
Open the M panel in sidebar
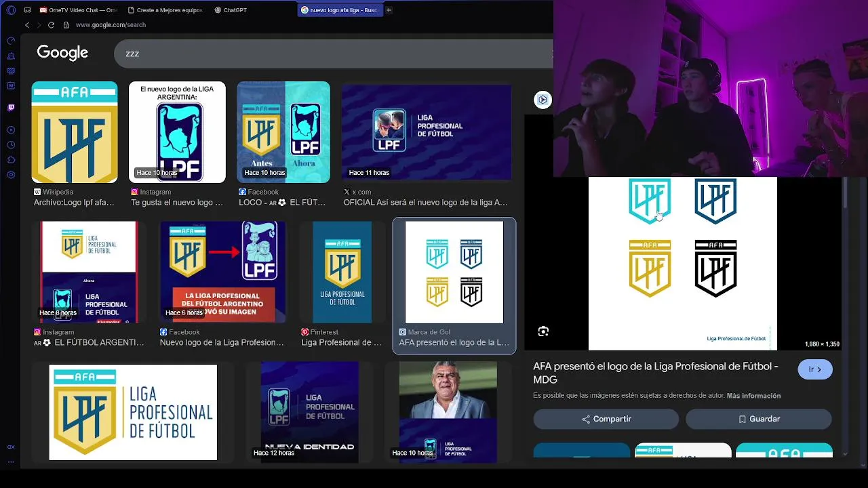[x=11, y=85]
